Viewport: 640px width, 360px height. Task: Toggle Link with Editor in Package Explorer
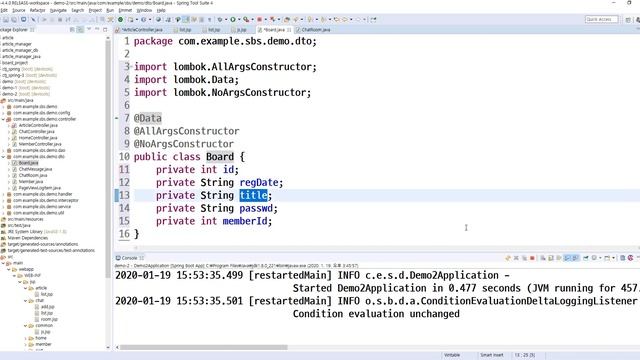(x=80, y=30)
